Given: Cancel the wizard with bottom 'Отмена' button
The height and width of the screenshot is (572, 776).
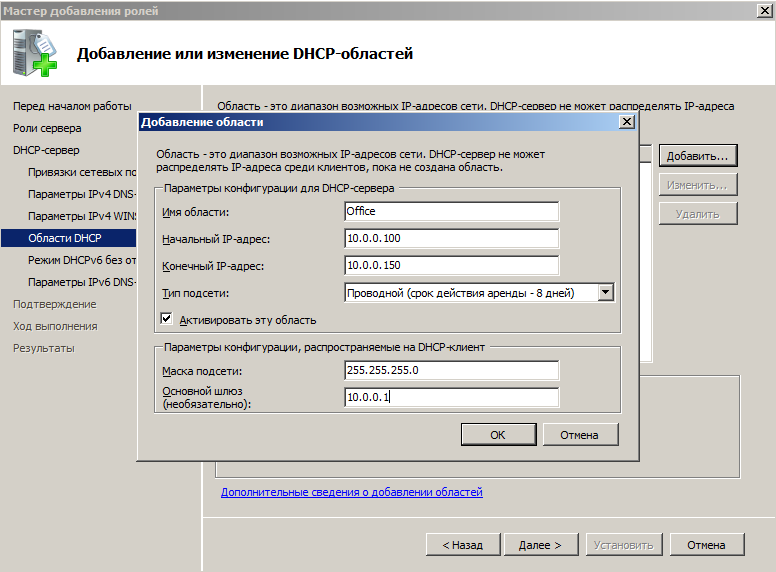Looking at the screenshot, I should click(707, 545).
